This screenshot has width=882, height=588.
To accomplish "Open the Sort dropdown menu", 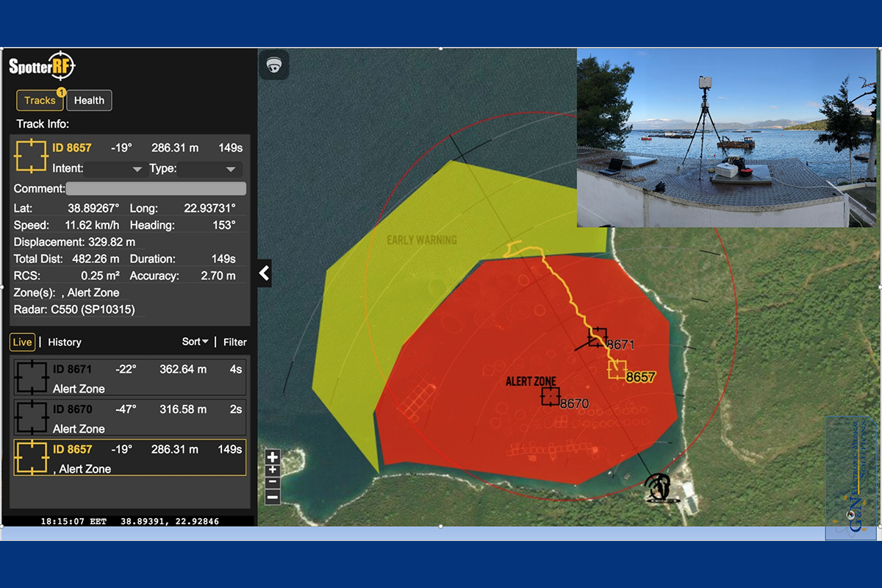I will click(195, 342).
